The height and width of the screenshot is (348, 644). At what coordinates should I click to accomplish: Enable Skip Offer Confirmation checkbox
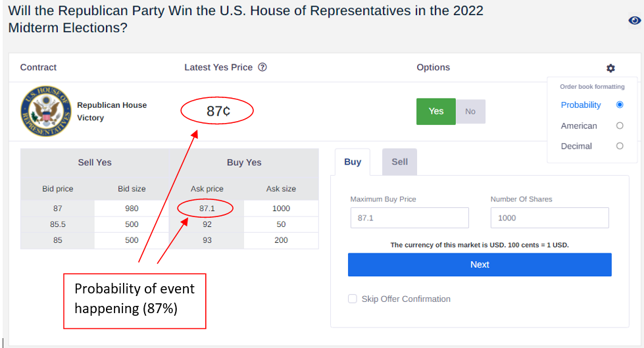(x=353, y=299)
